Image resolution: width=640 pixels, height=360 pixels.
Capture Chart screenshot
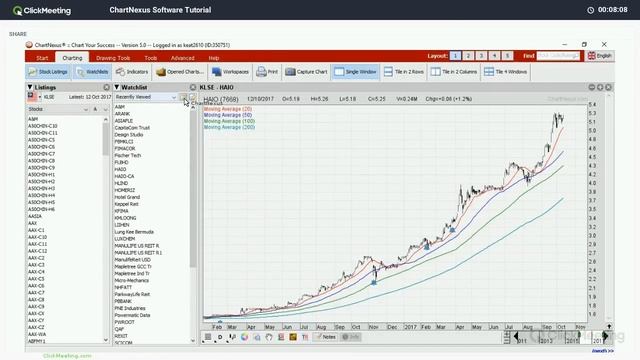(307, 72)
